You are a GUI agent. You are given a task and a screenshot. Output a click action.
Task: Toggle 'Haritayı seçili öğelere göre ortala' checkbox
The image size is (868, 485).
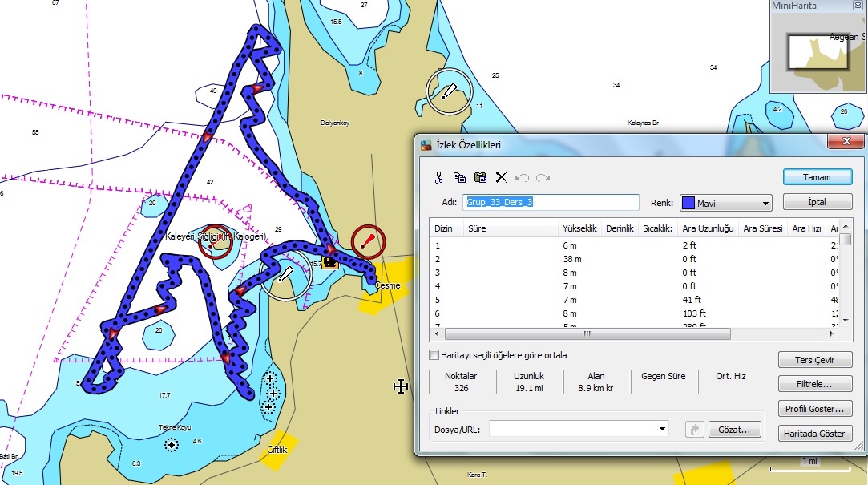coord(434,355)
